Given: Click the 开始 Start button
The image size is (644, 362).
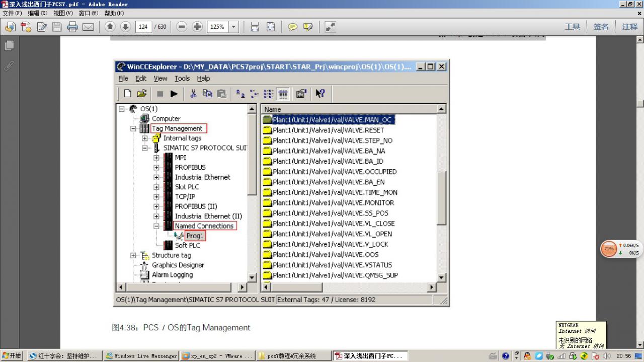Looking at the screenshot, I should pyautogui.click(x=12, y=356).
